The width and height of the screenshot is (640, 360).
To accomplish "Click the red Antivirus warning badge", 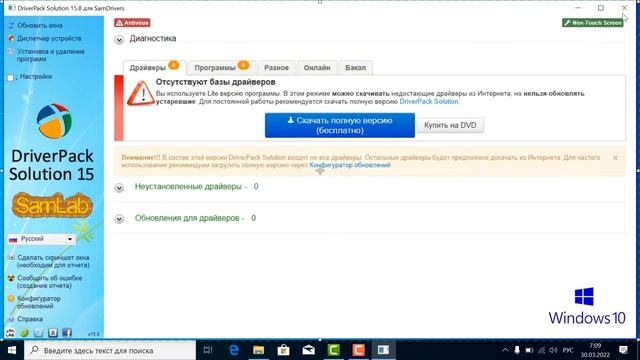I will tap(132, 23).
